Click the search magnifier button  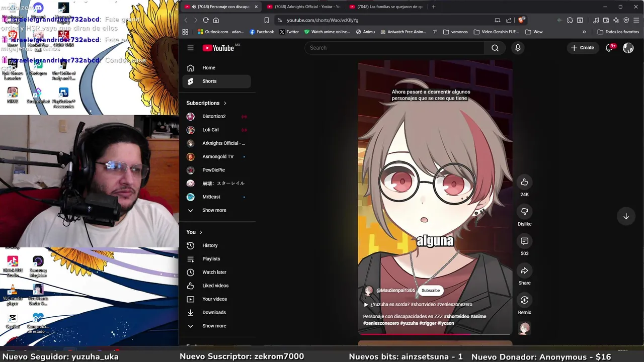point(495,48)
